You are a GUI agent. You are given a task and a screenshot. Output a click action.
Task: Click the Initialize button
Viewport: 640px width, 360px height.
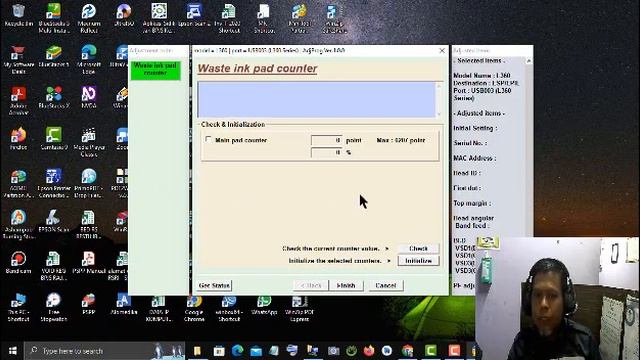click(418, 260)
